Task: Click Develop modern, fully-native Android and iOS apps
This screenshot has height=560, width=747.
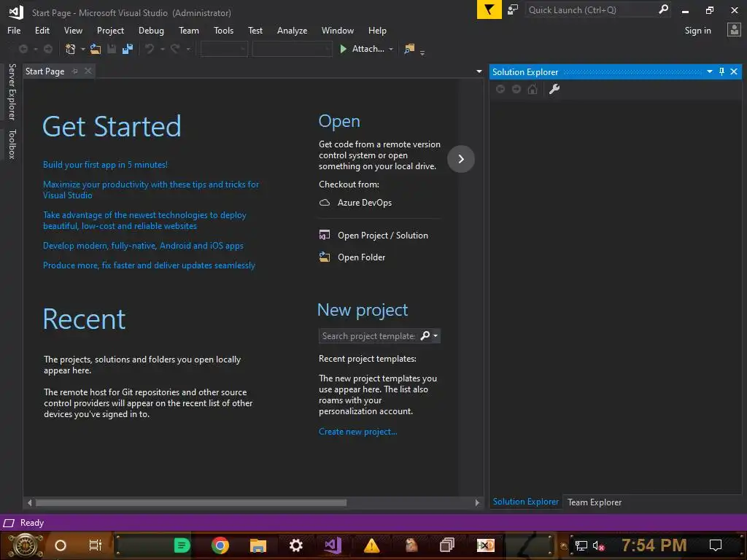Action: pos(143,245)
